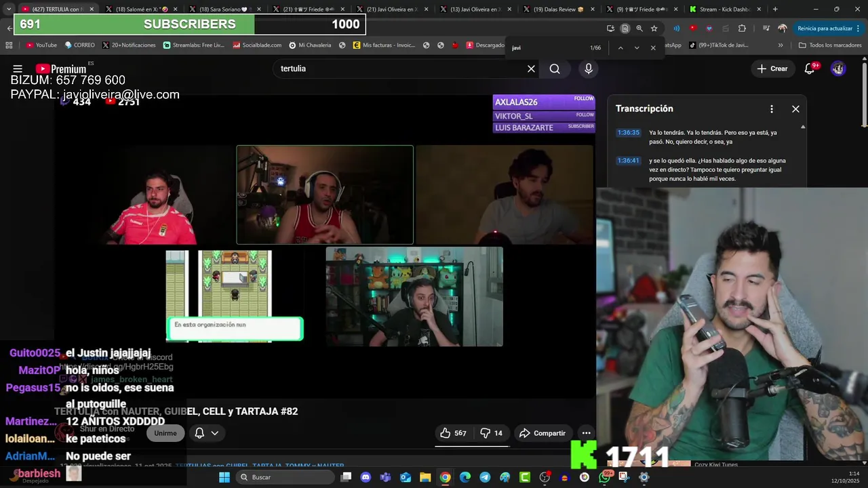Start voice search with the microphone icon

coord(589,68)
